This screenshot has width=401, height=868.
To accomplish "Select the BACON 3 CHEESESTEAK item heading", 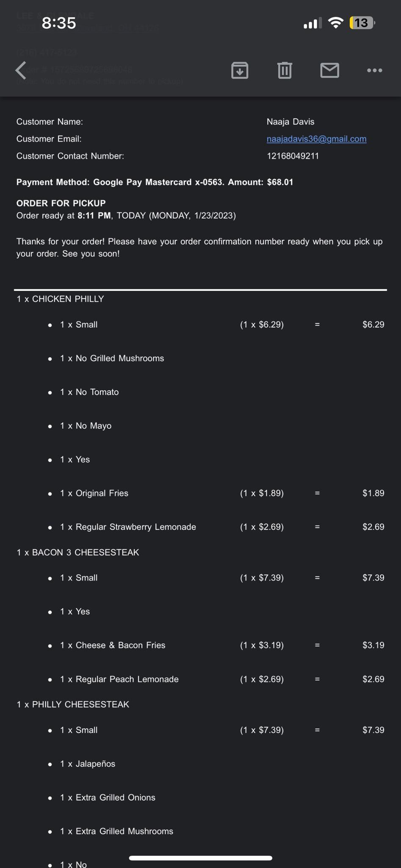I will click(x=78, y=552).
